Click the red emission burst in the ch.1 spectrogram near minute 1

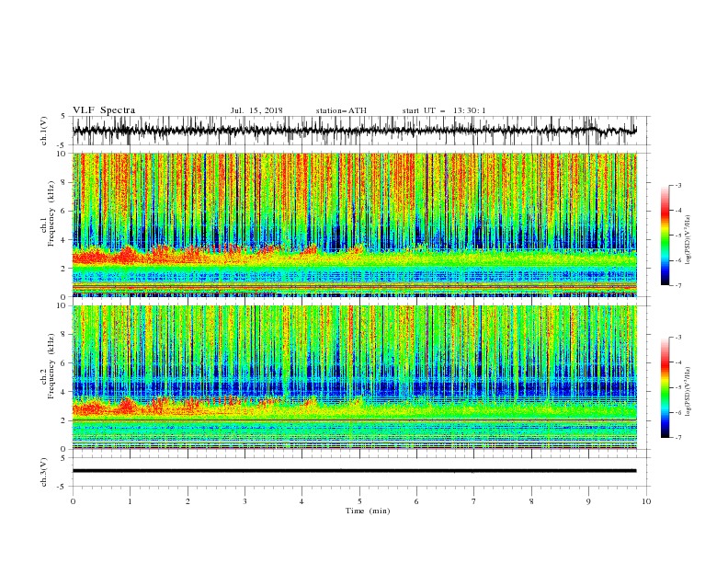125,255
